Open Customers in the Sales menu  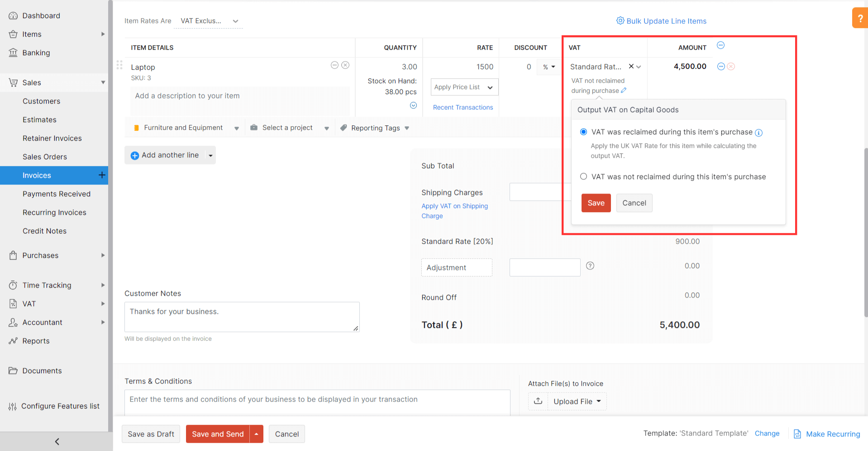click(41, 101)
